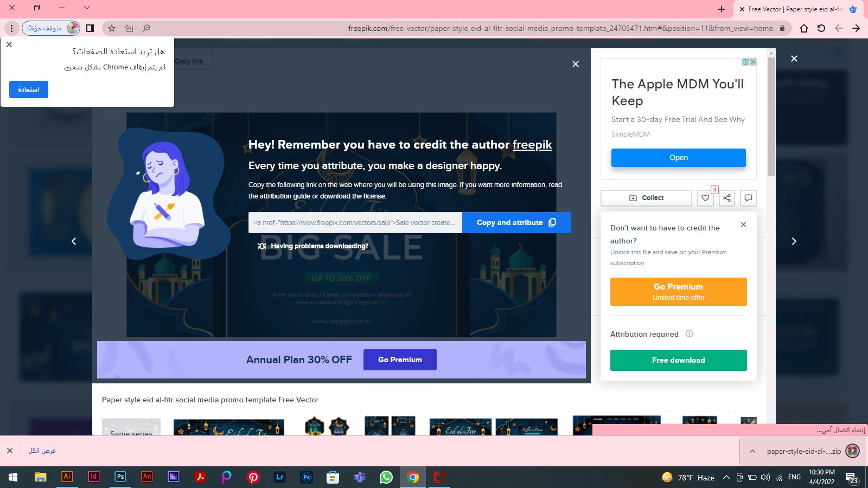This screenshot has width=868, height=488.
Task: Click the attribution link text field
Action: point(355,222)
